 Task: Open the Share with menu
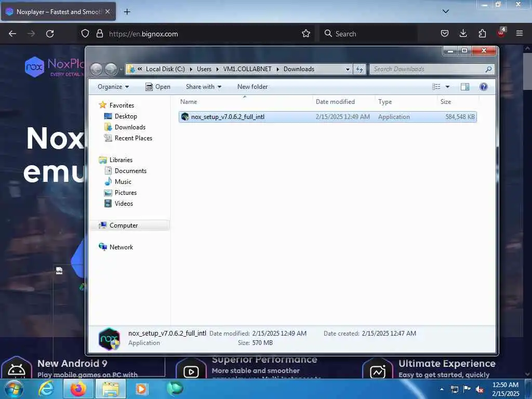tap(204, 87)
